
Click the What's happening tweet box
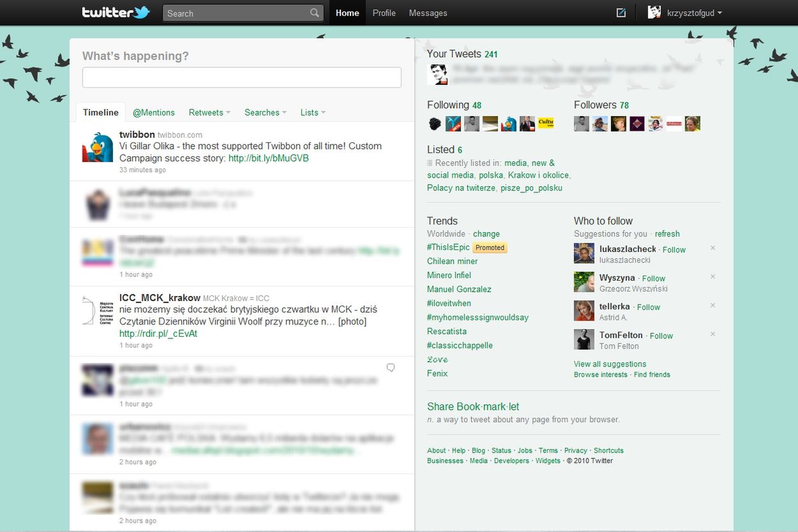[x=242, y=77]
